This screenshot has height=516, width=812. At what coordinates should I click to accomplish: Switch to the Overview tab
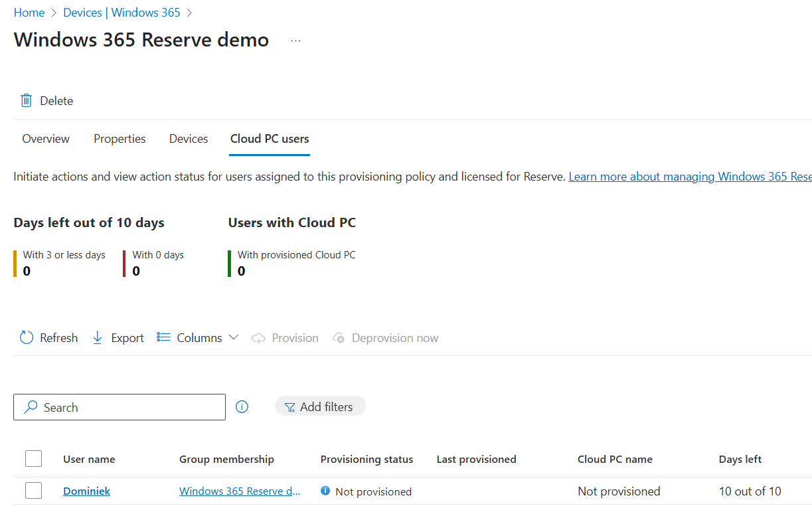(46, 139)
